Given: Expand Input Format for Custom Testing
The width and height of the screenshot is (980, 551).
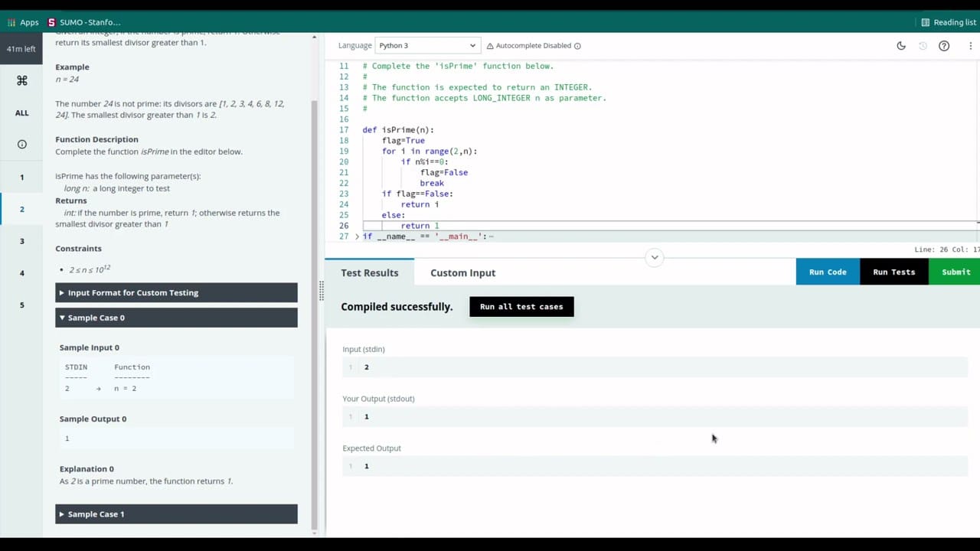Looking at the screenshot, I should point(176,292).
